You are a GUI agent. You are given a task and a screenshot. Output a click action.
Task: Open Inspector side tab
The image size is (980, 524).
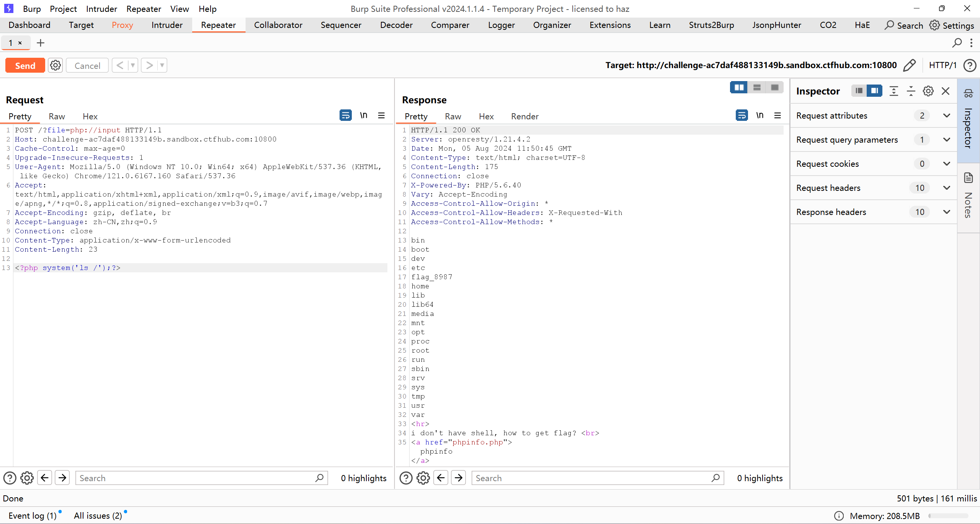969,120
